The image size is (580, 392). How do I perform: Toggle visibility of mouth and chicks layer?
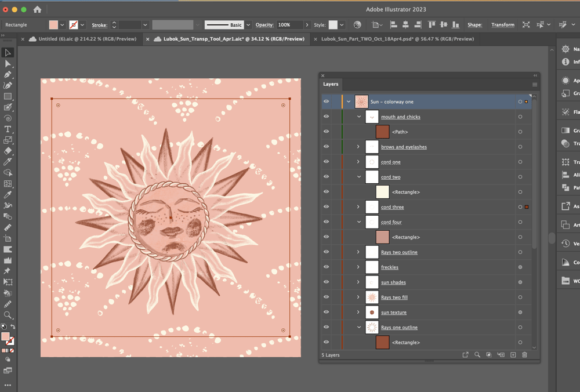coord(326,117)
